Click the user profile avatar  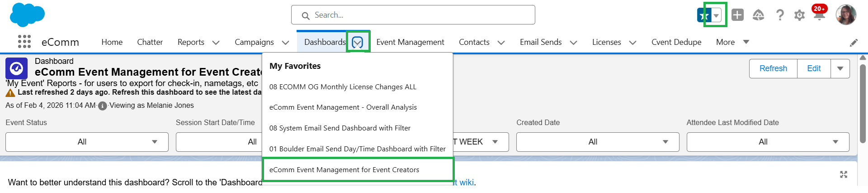(x=845, y=15)
